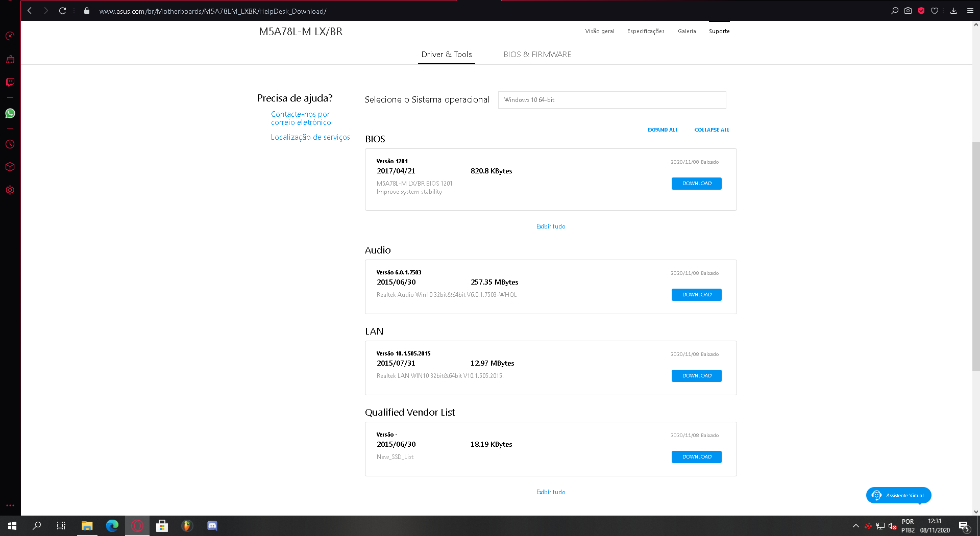Open Microsoft Edge from the taskbar

click(112, 526)
